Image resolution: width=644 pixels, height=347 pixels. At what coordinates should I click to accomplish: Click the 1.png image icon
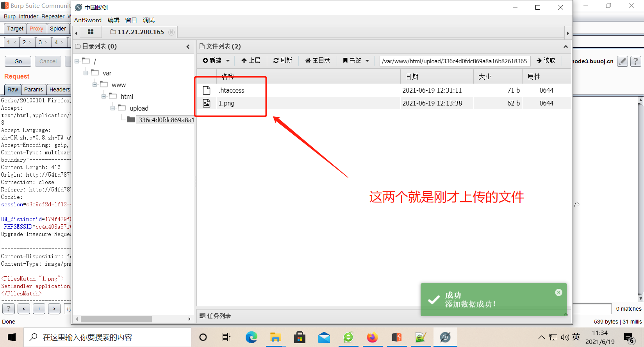[207, 103]
